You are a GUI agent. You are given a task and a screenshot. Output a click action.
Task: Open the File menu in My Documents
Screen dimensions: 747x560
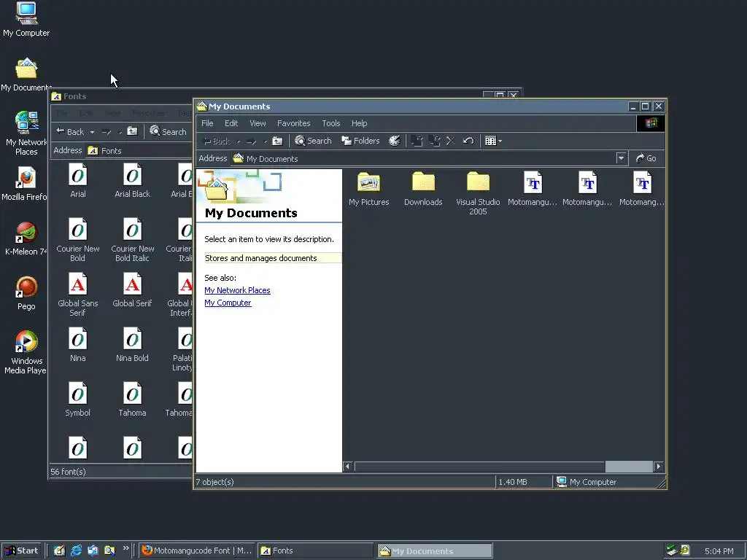pos(207,123)
